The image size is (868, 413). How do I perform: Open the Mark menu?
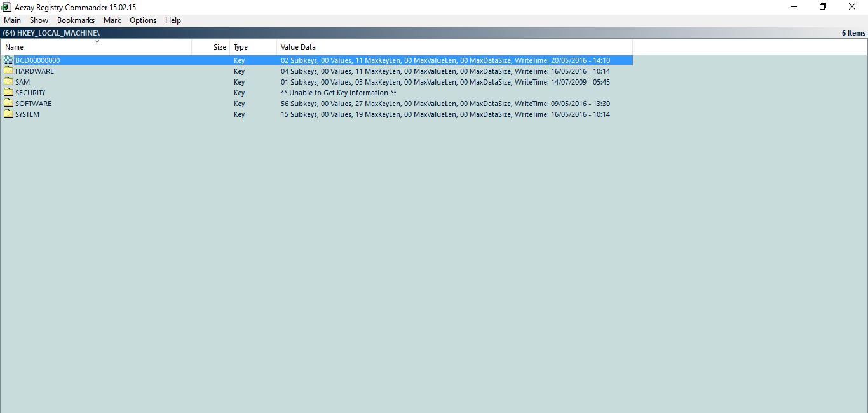coord(112,20)
